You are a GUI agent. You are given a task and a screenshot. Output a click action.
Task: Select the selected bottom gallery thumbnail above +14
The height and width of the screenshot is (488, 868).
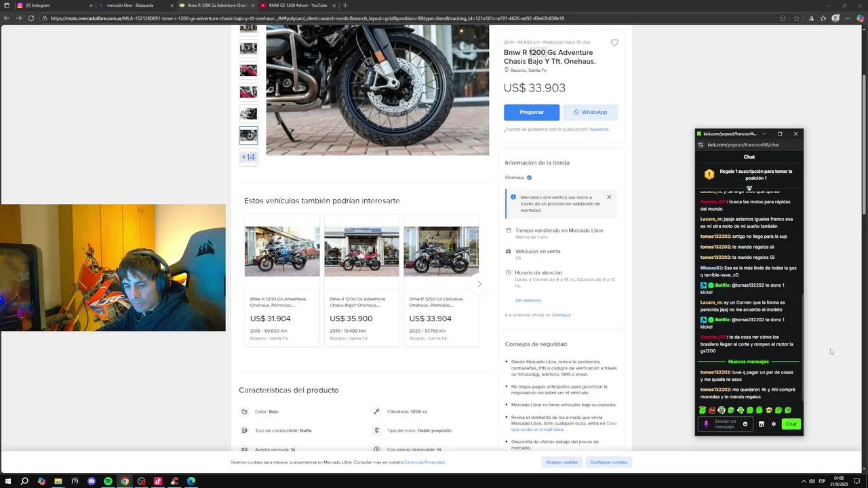(248, 136)
